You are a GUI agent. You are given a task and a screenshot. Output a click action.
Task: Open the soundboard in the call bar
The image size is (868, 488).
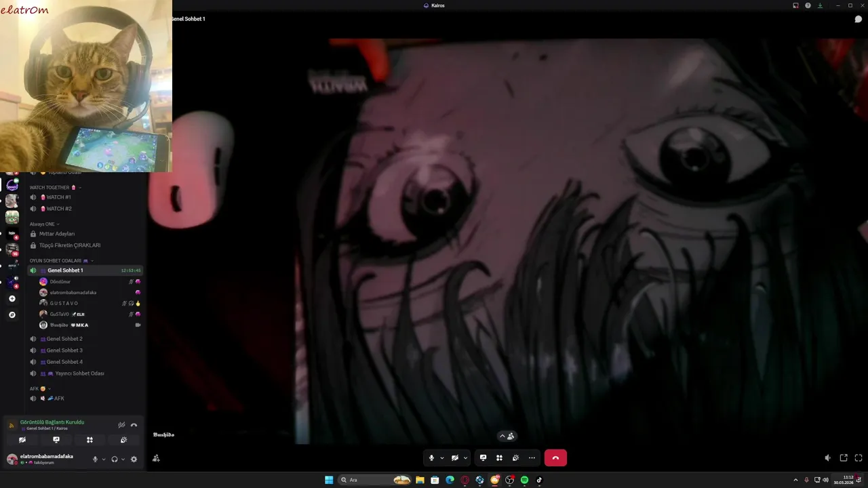(x=515, y=458)
